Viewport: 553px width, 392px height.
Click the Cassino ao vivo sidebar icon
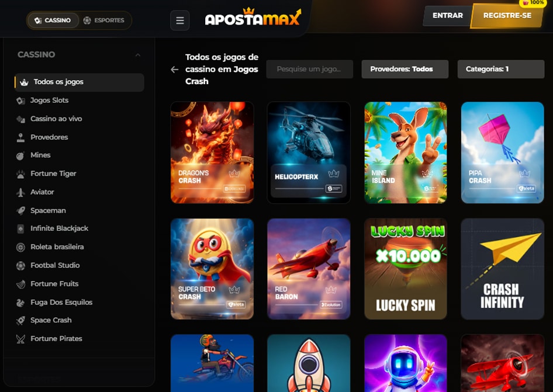21,120
